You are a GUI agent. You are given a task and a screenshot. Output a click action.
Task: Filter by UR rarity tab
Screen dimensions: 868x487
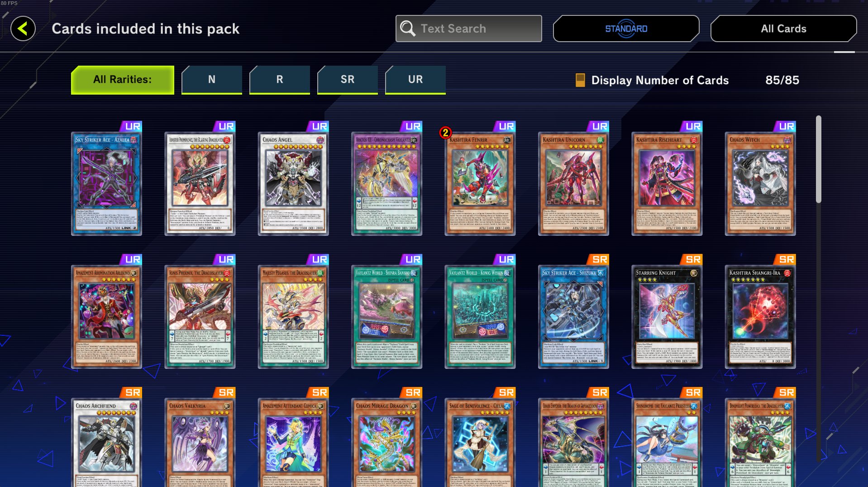(x=415, y=80)
